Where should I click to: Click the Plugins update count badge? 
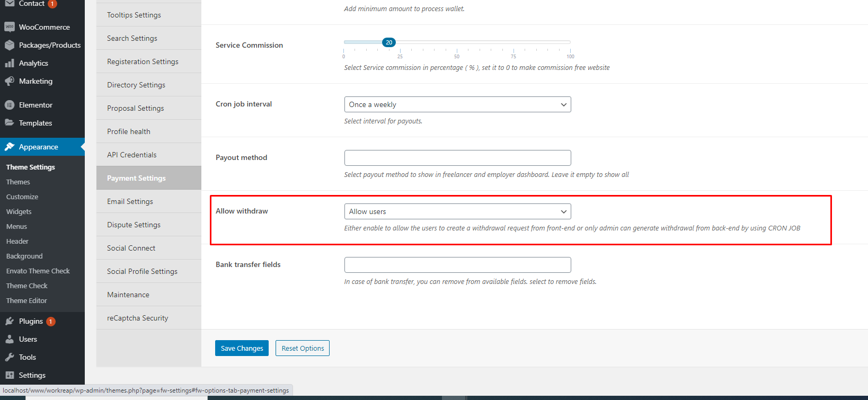coord(51,322)
